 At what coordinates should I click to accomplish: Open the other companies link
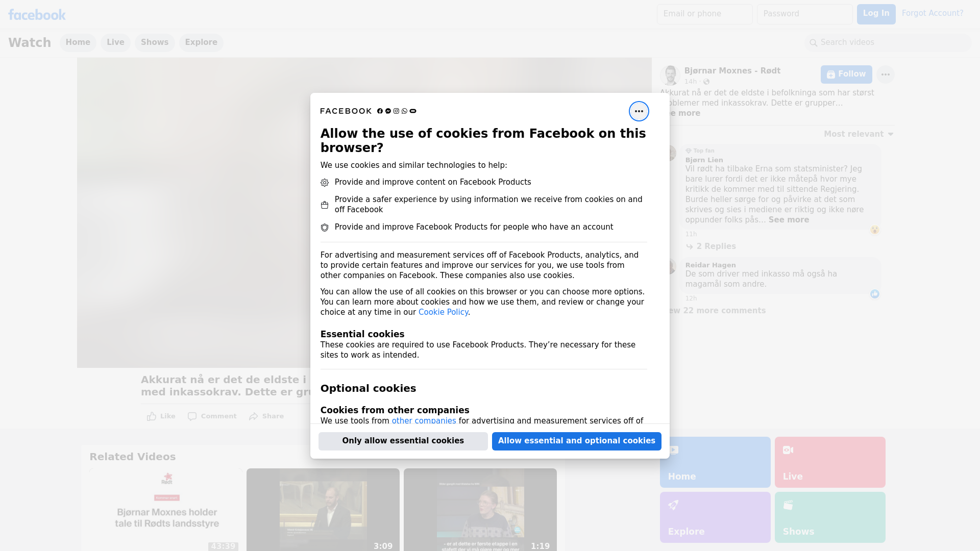pyautogui.click(x=424, y=421)
